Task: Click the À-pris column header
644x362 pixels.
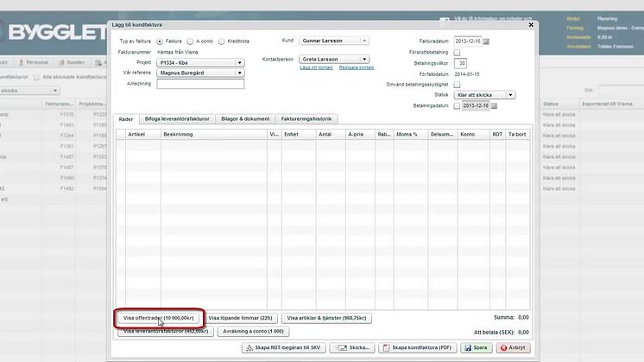Action: tap(360, 135)
